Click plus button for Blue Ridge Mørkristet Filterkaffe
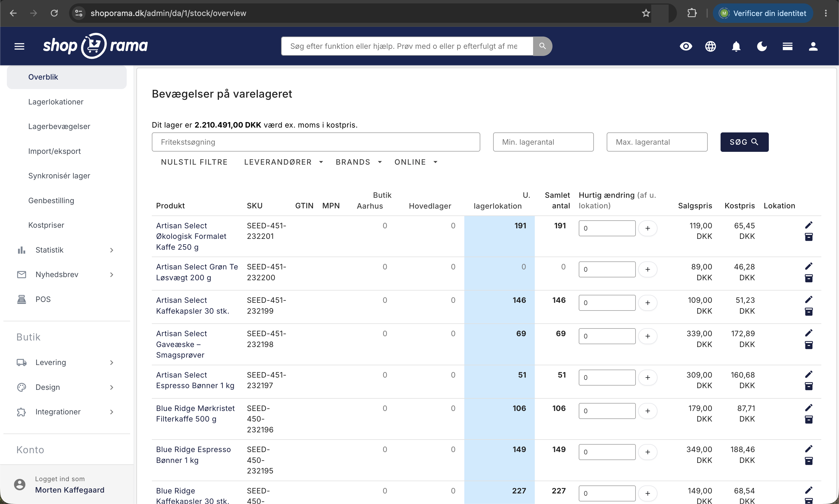The image size is (839, 504). 648,411
